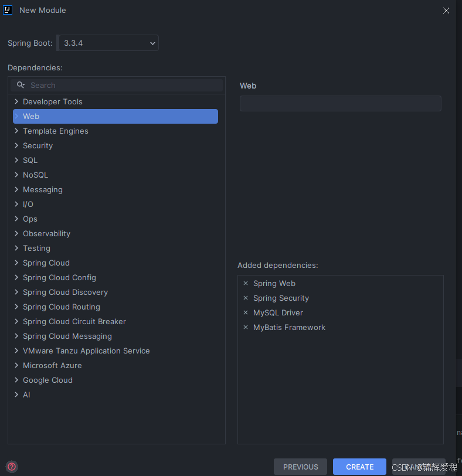Select the Spring Cloud Discovery label

click(65, 293)
